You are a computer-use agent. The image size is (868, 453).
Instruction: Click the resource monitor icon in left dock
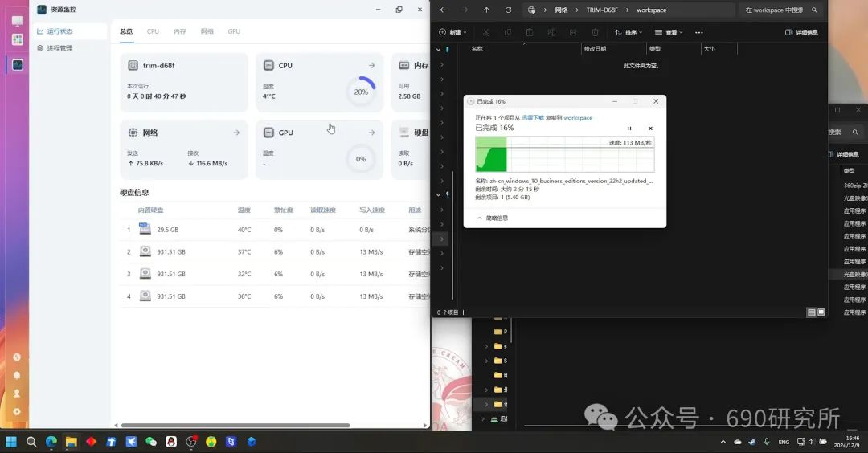17,65
